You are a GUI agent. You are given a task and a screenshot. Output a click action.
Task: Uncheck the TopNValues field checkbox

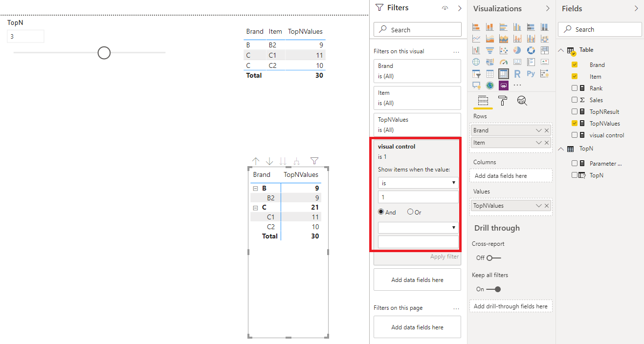click(575, 123)
